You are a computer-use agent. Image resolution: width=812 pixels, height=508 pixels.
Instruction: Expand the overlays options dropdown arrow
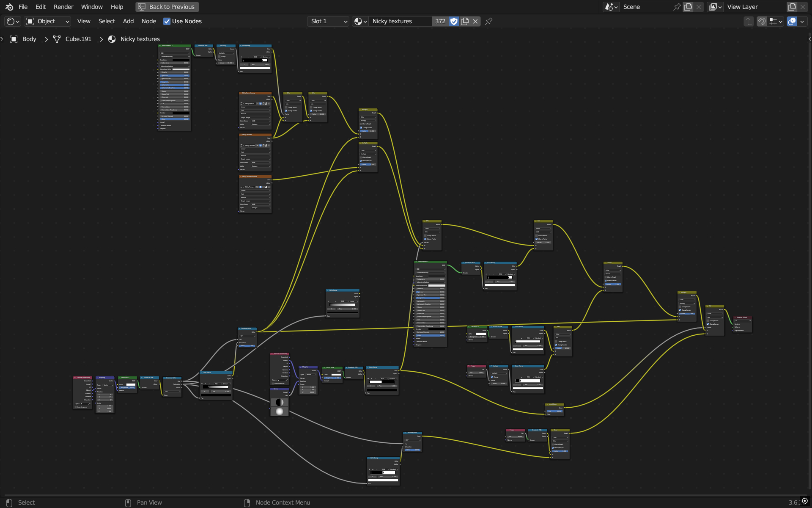(x=802, y=21)
